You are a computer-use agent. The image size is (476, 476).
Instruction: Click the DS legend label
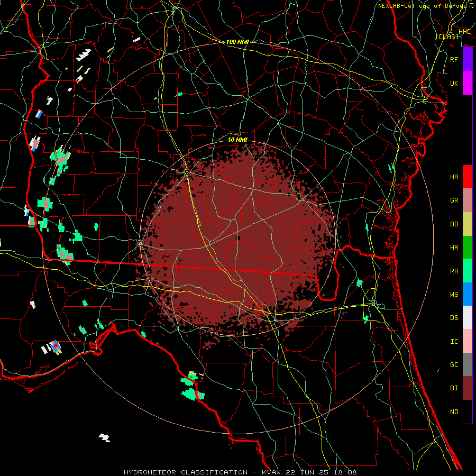(454, 318)
